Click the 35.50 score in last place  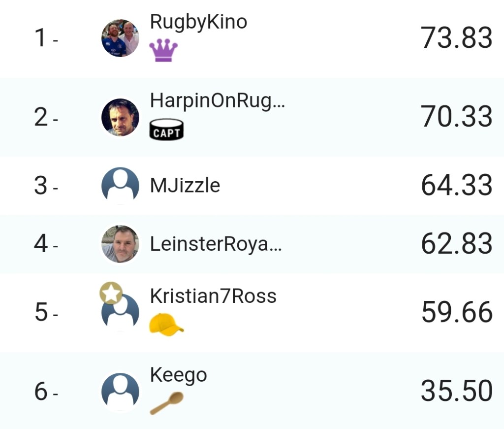coord(456,391)
